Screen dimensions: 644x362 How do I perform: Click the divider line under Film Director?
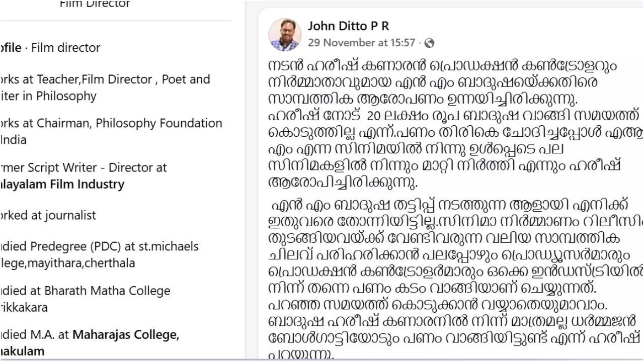point(116,21)
